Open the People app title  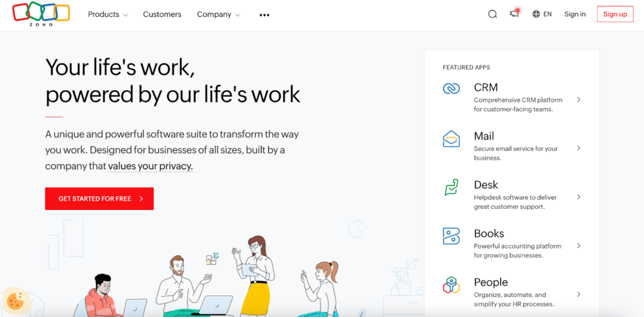click(491, 282)
